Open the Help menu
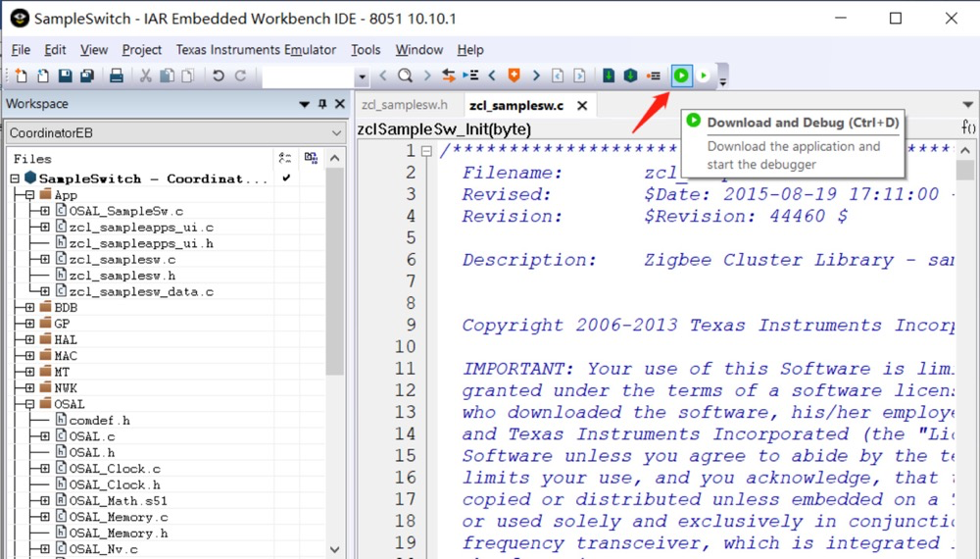This screenshot has width=980, height=559. click(x=470, y=50)
